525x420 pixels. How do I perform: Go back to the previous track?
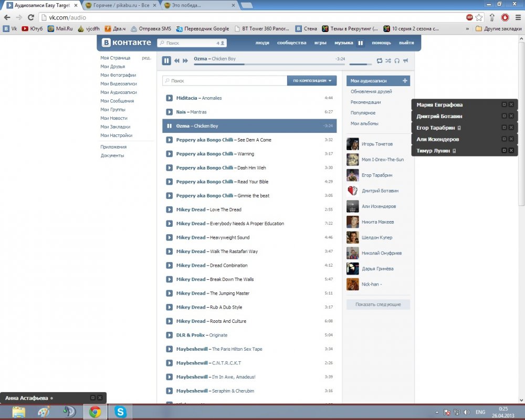click(x=177, y=61)
